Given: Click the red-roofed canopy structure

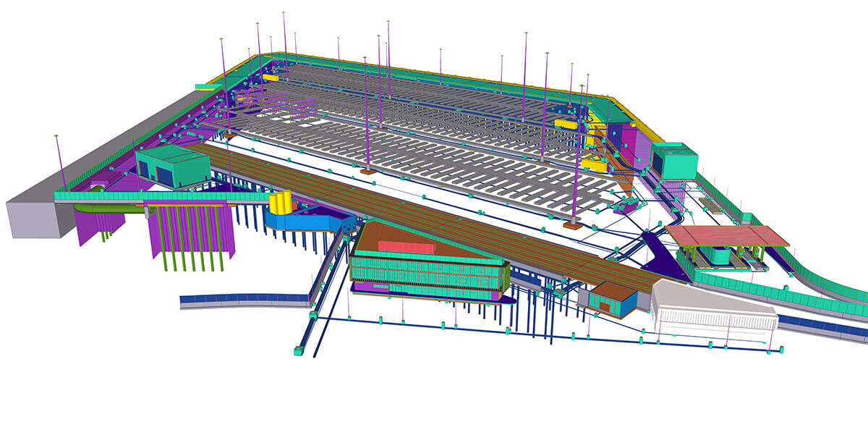Looking at the screenshot, I should pos(726,235).
